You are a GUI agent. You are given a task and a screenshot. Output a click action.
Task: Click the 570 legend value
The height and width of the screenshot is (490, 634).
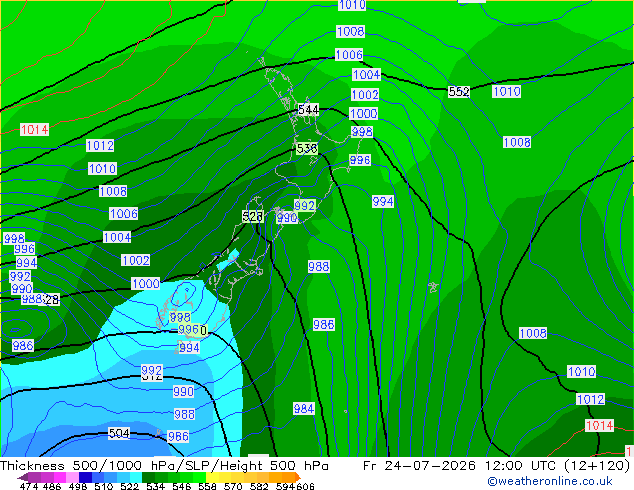[233, 486]
